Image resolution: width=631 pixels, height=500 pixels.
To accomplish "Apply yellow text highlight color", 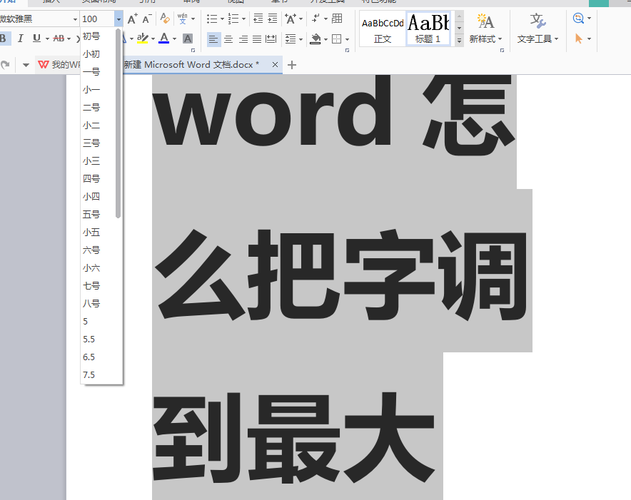I will 142,39.
